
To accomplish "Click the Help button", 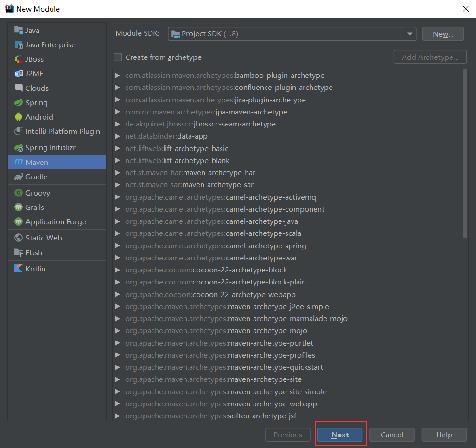I will 444,435.
